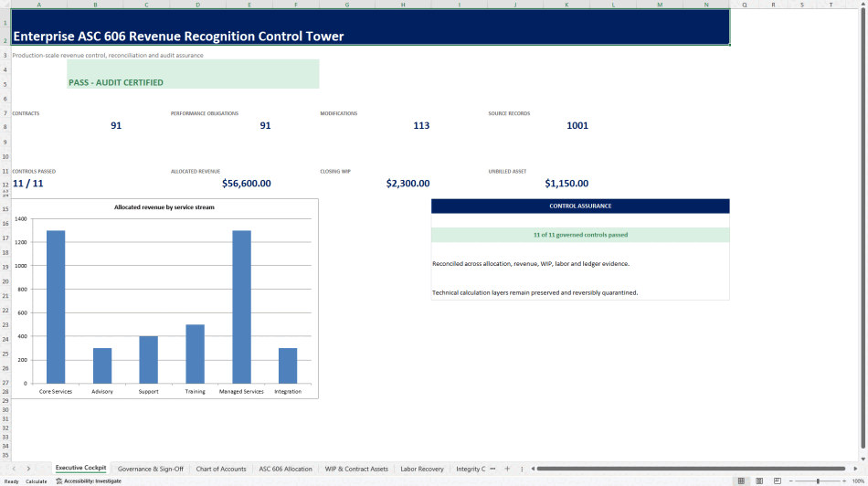The image size is (868, 486).
Task: Open the Chart of Accounts sheet tab
Action: [221, 469]
